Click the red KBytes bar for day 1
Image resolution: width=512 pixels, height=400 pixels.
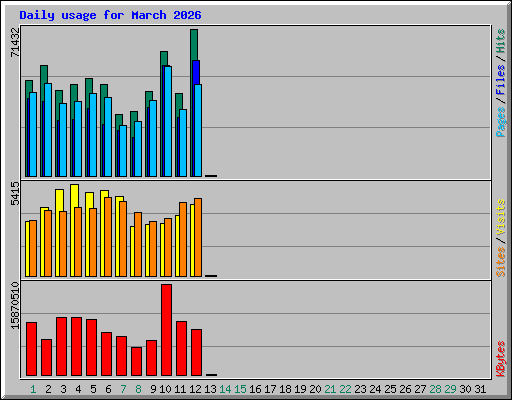(x=31, y=349)
